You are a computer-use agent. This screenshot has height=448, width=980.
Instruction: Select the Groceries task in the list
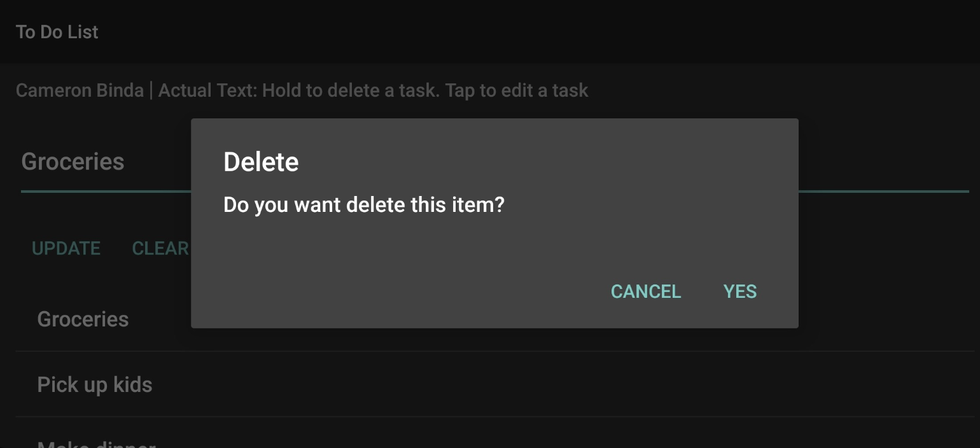click(x=83, y=319)
